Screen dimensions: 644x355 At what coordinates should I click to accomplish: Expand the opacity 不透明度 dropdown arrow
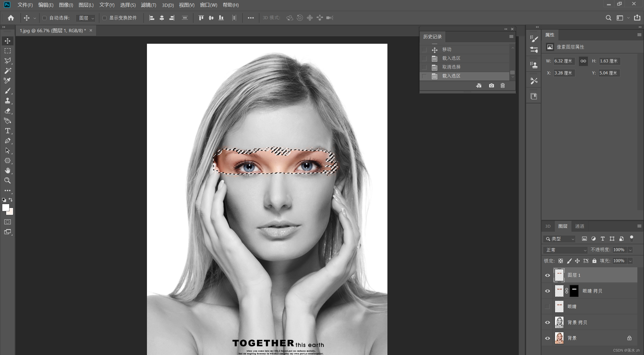(x=630, y=250)
